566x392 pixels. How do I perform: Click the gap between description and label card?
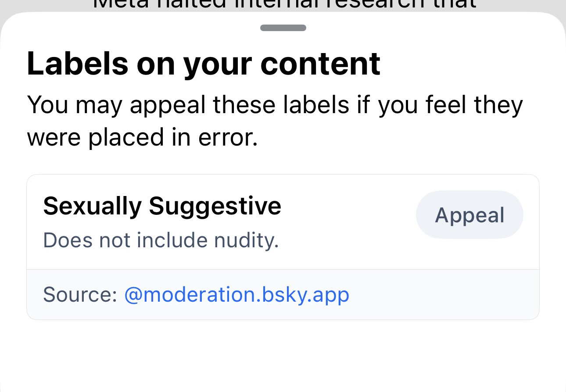(x=283, y=162)
